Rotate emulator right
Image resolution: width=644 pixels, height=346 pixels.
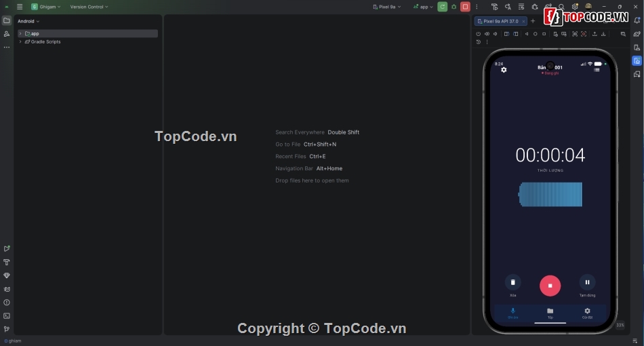515,34
